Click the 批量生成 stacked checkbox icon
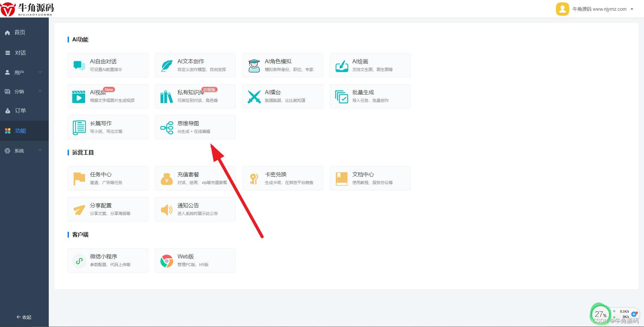The image size is (644, 327). [342, 97]
